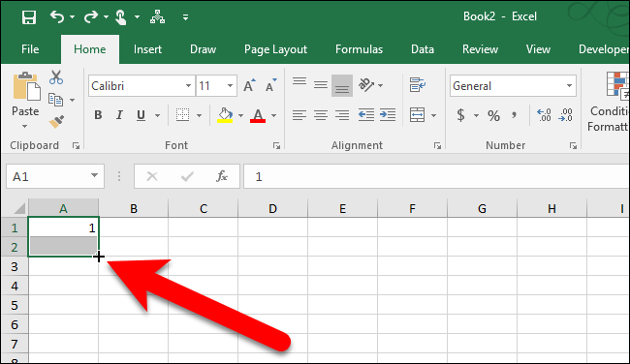Click the Format Painter brush icon
Viewport: 630px width, 364px height.
pos(56,122)
